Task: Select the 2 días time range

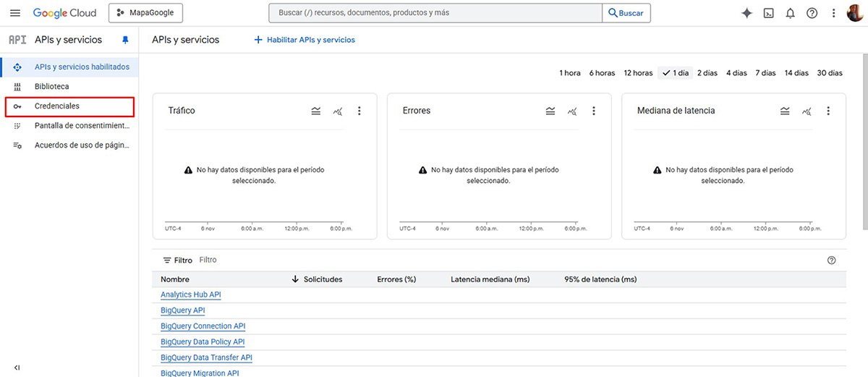Action: pyautogui.click(x=707, y=72)
